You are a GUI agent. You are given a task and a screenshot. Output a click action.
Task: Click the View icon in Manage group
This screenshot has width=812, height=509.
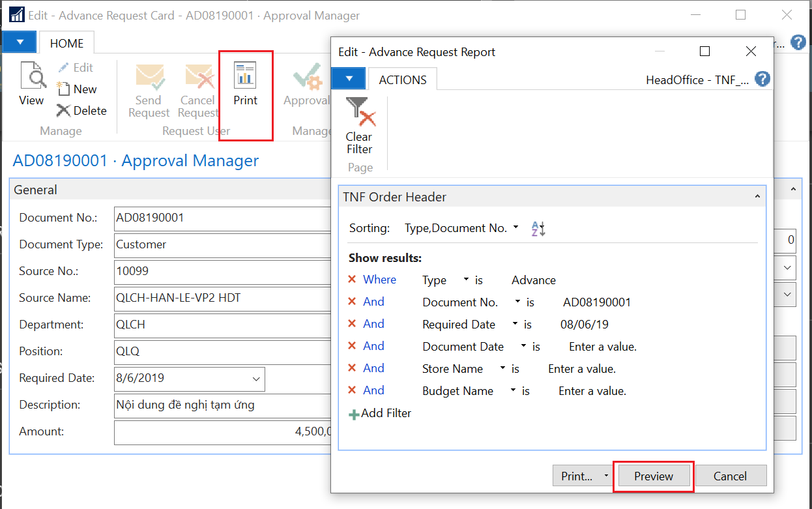[x=32, y=76]
